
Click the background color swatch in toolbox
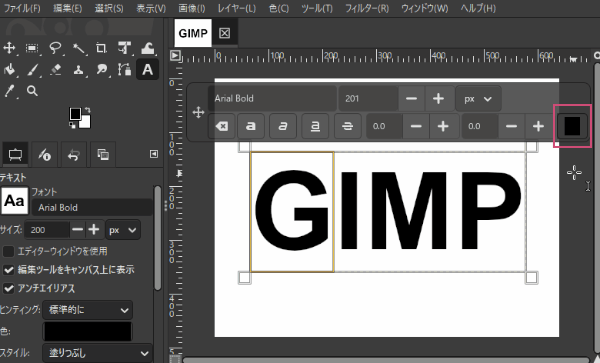point(86,123)
